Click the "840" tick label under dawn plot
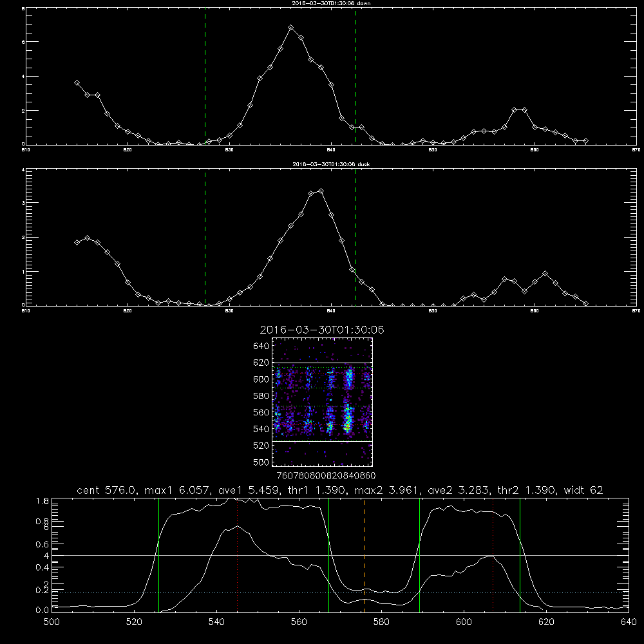This screenshot has height=644, width=644. click(x=331, y=150)
